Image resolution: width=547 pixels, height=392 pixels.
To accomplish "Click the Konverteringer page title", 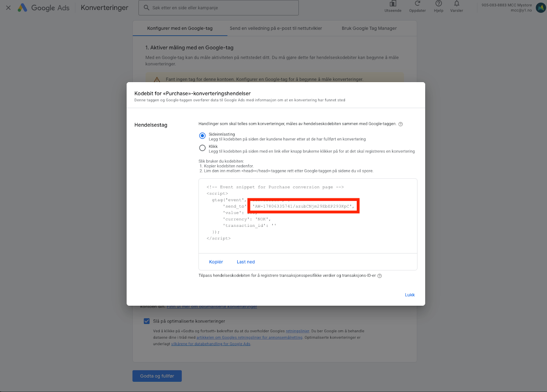I will pyautogui.click(x=105, y=8).
